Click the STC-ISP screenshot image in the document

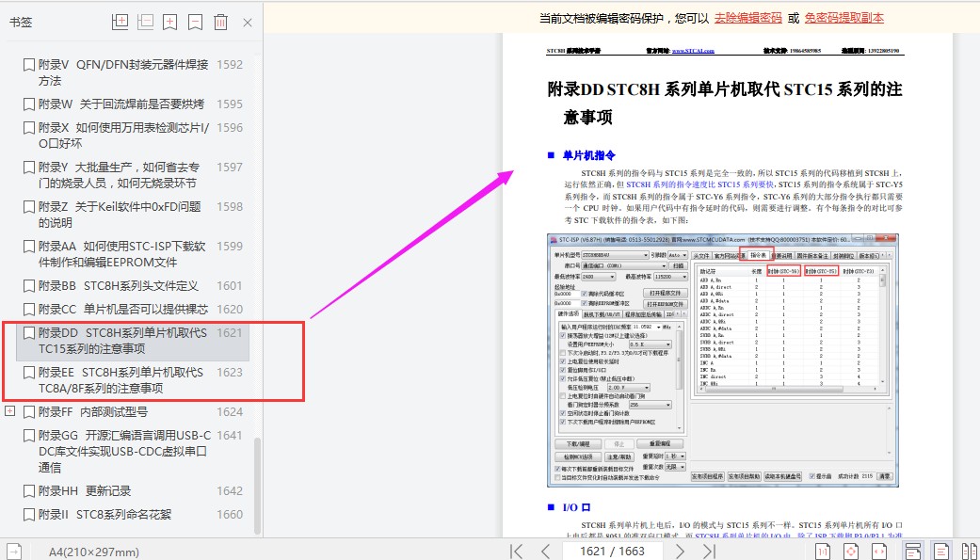(x=722, y=360)
